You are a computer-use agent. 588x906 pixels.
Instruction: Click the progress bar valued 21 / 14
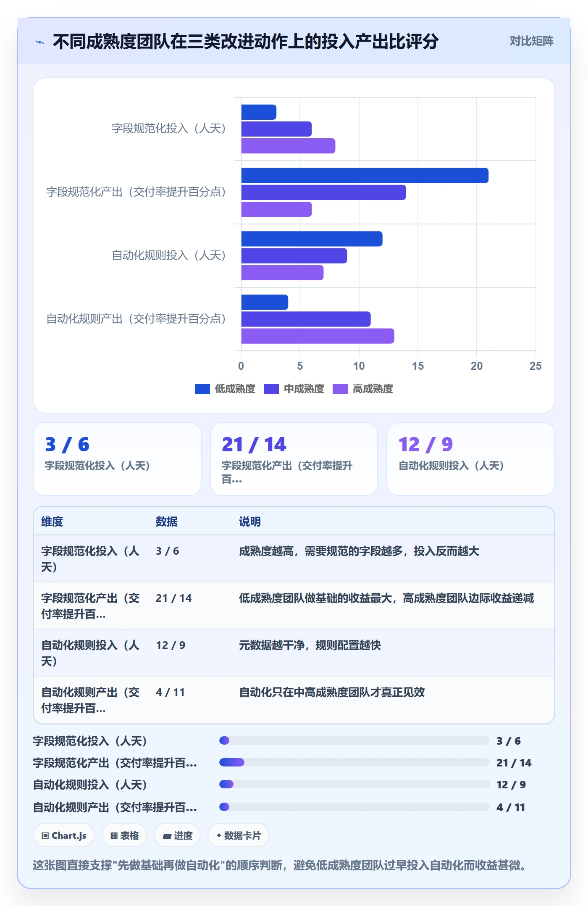pos(354,762)
